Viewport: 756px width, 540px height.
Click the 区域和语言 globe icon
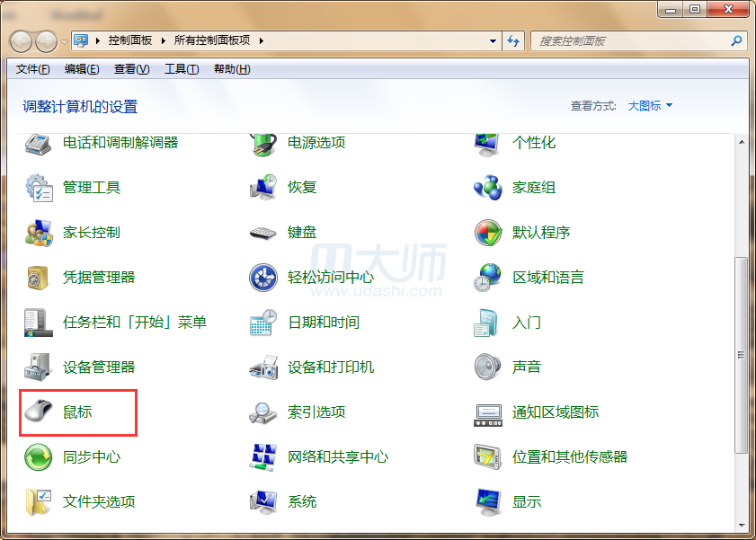(487, 277)
